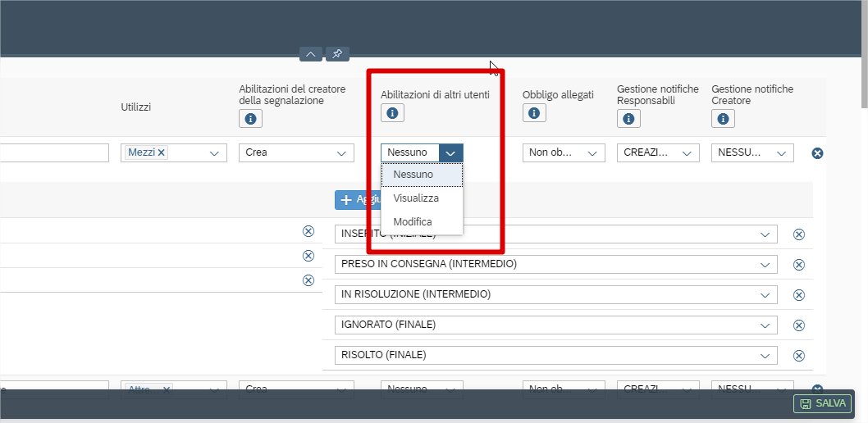Expand the IGNORATO (FINALE) dropdown
This screenshot has height=423, width=868.
pyautogui.click(x=765, y=325)
